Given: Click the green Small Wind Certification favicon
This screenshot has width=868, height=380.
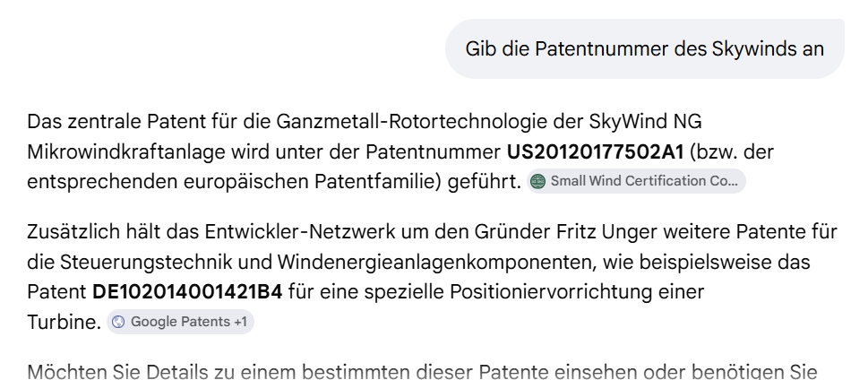Looking at the screenshot, I should (537, 181).
